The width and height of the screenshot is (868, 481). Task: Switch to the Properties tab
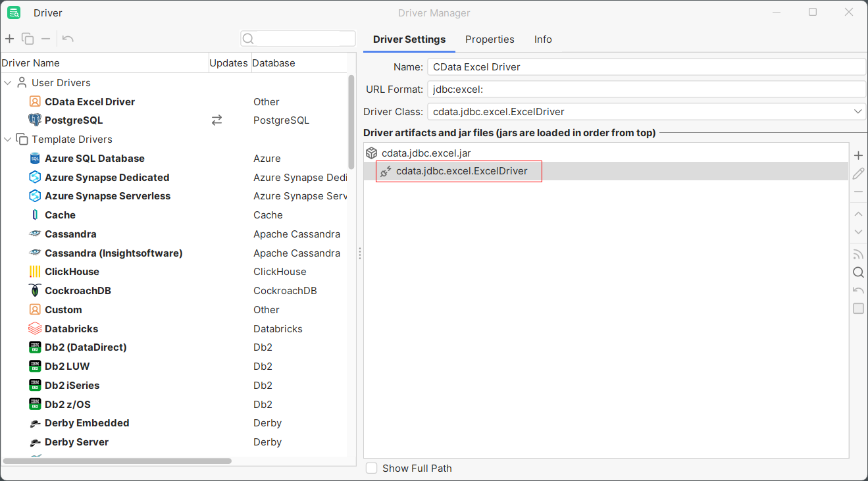[x=490, y=39]
